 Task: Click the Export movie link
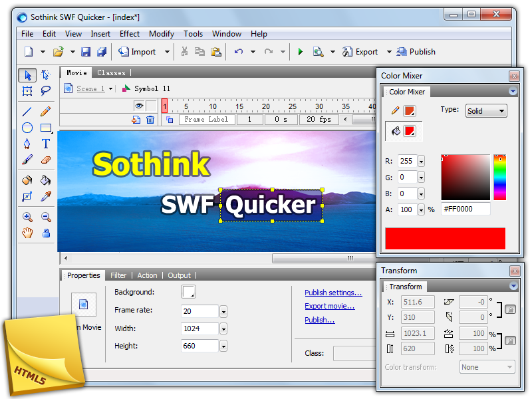pyautogui.click(x=329, y=306)
